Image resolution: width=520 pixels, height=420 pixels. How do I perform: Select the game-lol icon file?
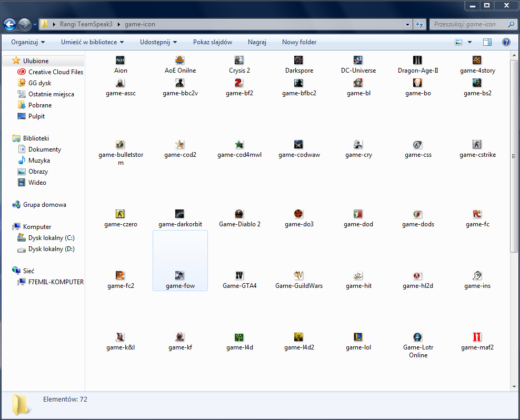(x=358, y=342)
